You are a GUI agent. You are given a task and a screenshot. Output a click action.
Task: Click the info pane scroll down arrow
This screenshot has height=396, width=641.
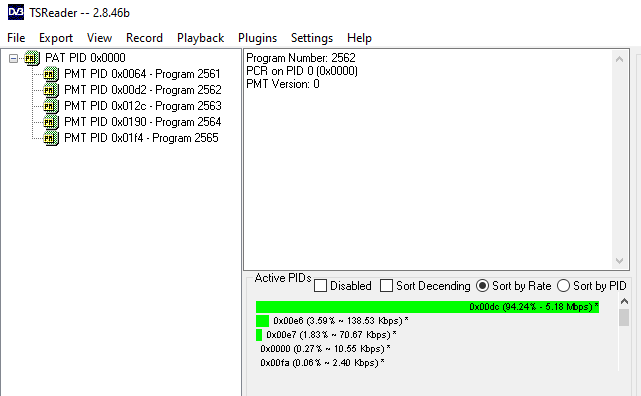619,261
